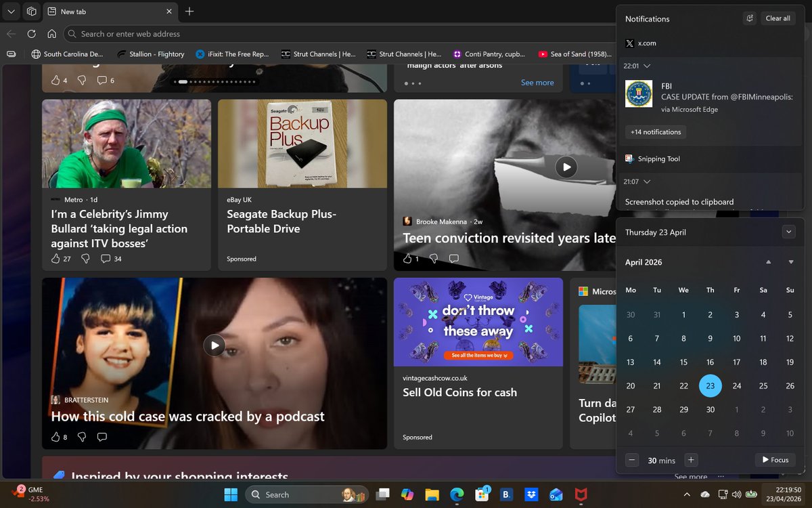
Task: Show hidden system tray icons
Action: pos(687,494)
